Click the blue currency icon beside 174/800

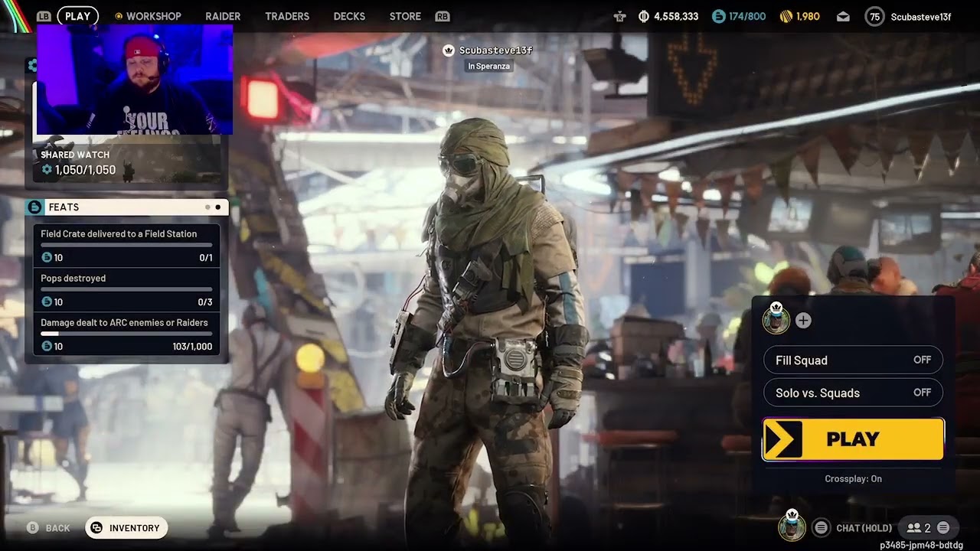click(718, 16)
